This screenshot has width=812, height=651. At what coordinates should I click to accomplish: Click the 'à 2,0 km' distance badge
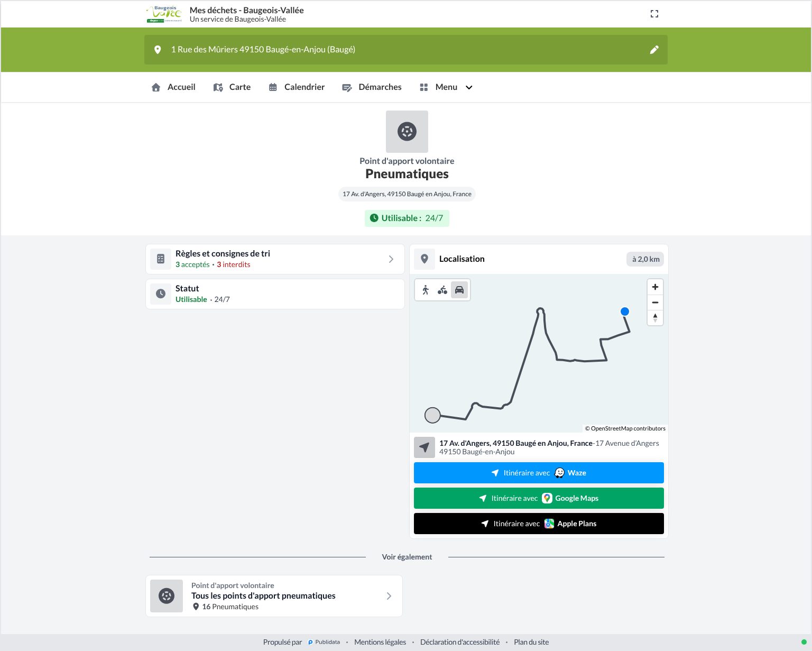click(x=645, y=259)
